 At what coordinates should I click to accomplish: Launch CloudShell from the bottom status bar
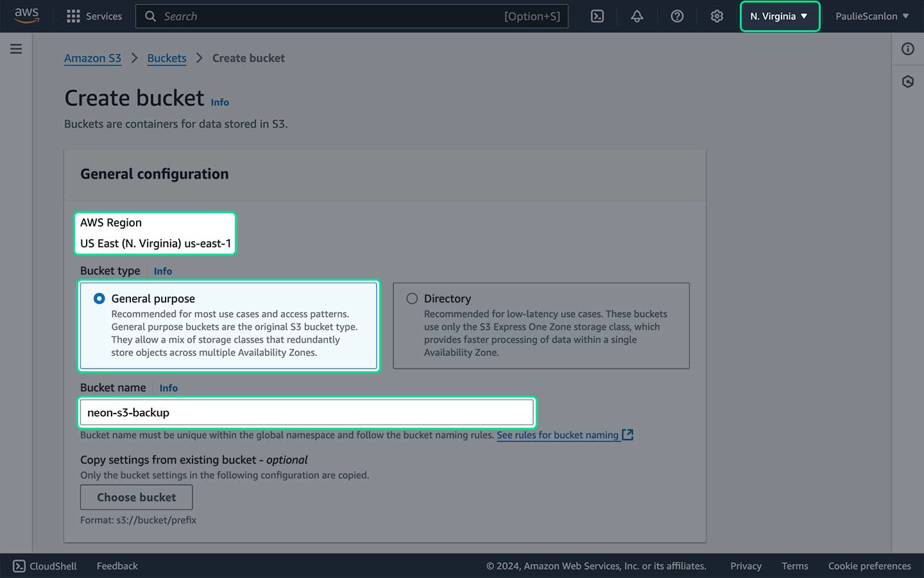(45, 566)
